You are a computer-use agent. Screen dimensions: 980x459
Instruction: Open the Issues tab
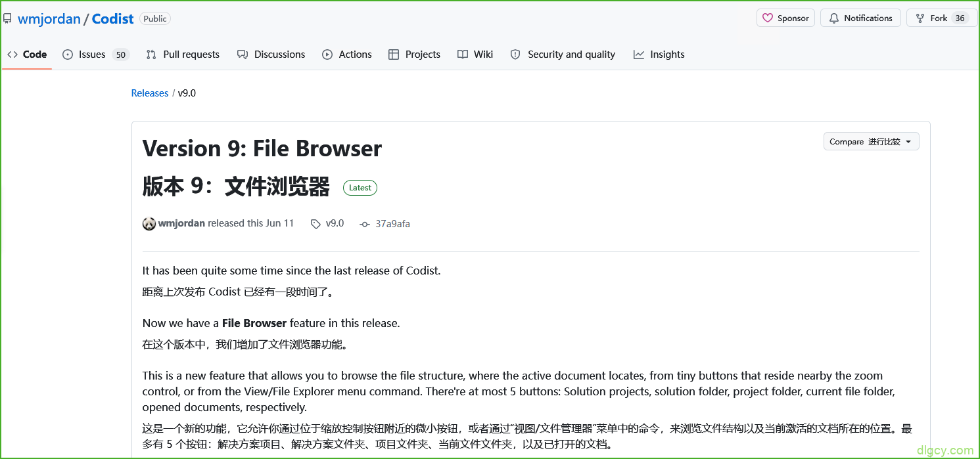click(x=95, y=55)
